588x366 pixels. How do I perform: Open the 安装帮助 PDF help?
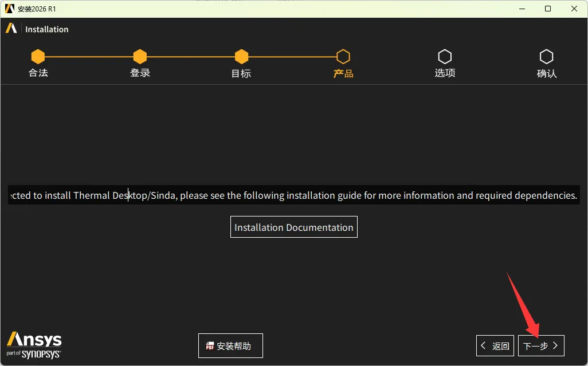pos(230,345)
